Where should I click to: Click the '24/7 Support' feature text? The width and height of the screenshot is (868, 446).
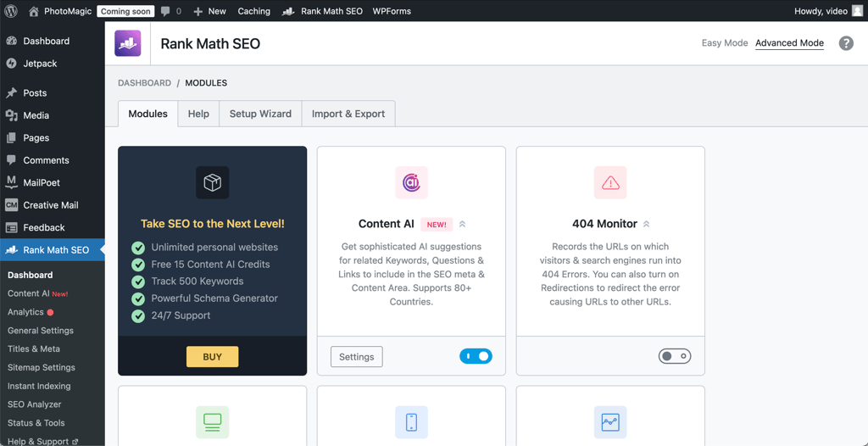coord(181,315)
